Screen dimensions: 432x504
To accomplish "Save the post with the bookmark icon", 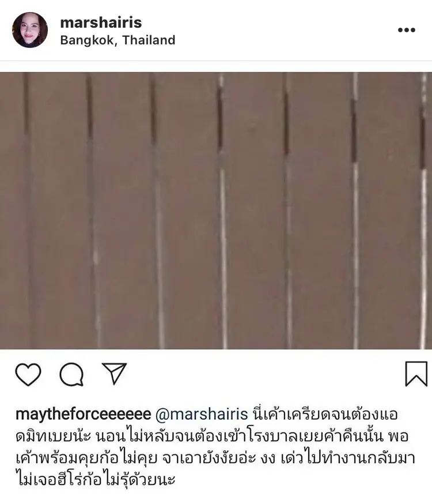I will [416, 374].
